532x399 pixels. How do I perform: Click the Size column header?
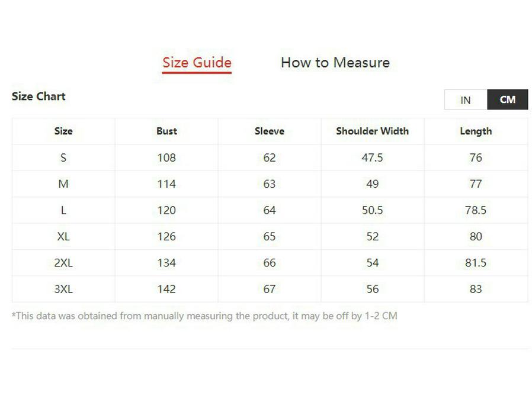pyautogui.click(x=63, y=131)
